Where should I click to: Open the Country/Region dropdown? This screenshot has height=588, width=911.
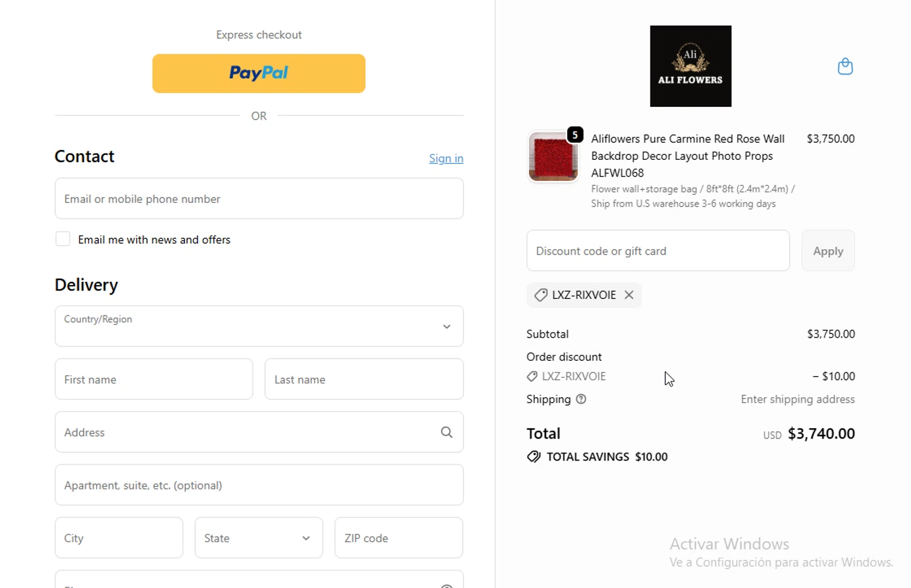tap(259, 326)
